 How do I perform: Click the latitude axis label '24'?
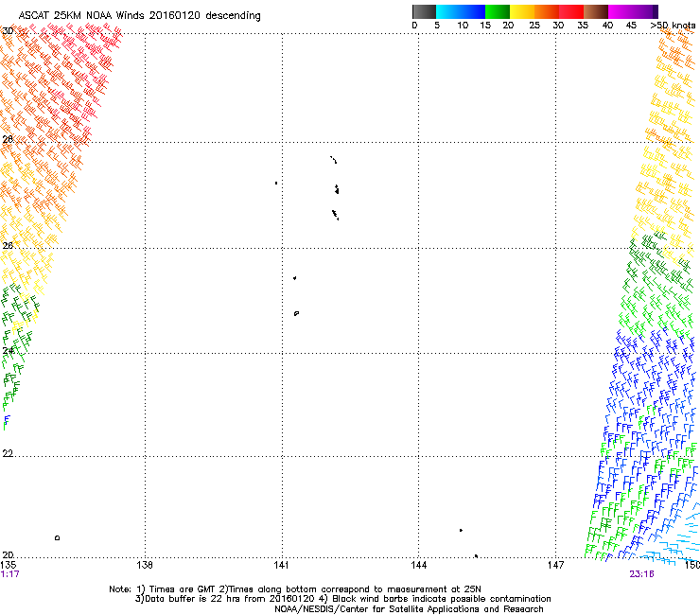(x=8, y=351)
